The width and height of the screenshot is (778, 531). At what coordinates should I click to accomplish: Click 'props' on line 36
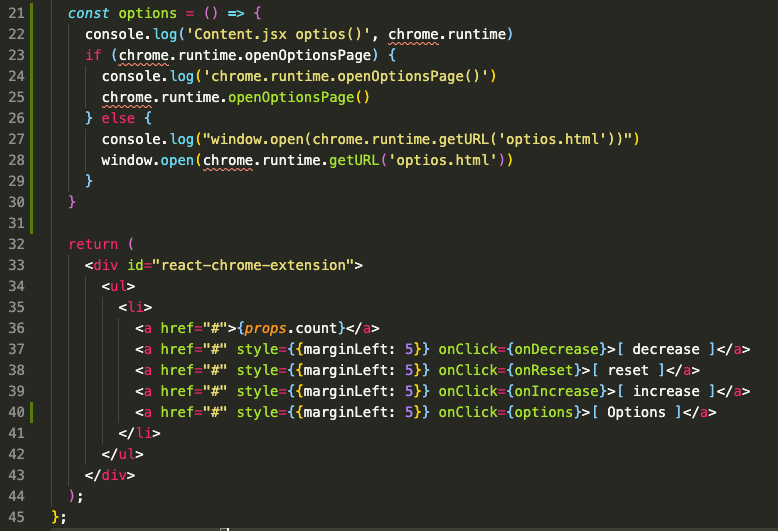coord(265,329)
